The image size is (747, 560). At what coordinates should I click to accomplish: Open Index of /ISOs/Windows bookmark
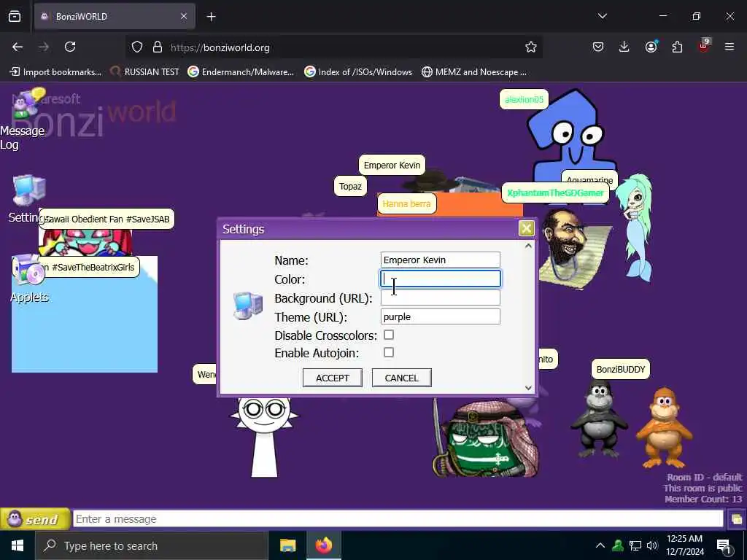tap(358, 72)
